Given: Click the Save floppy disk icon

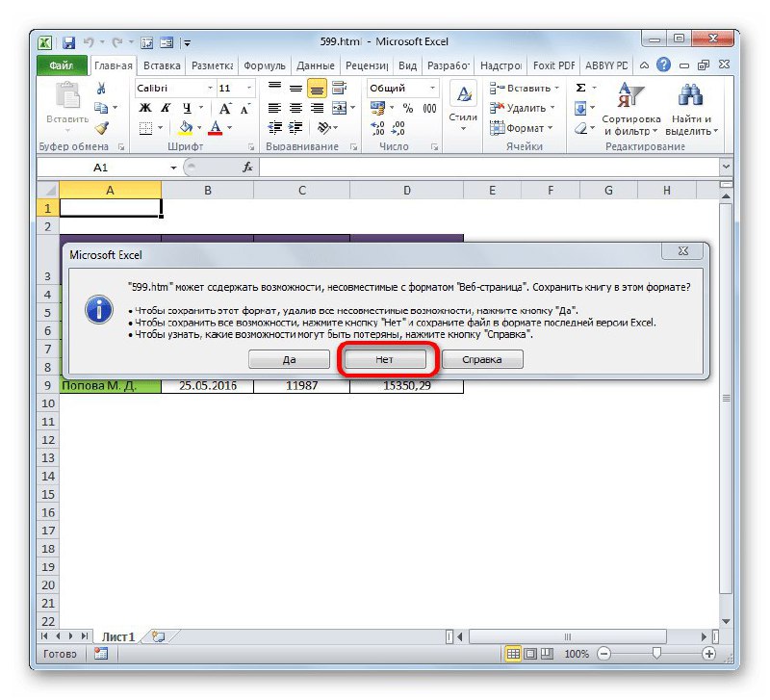Looking at the screenshot, I should (68, 42).
